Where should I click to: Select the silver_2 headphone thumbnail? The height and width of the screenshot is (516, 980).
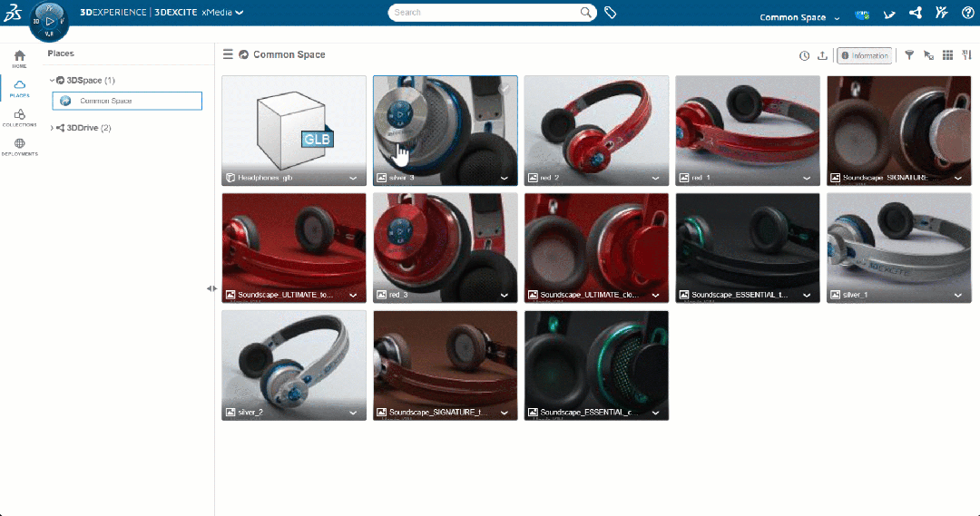294,358
